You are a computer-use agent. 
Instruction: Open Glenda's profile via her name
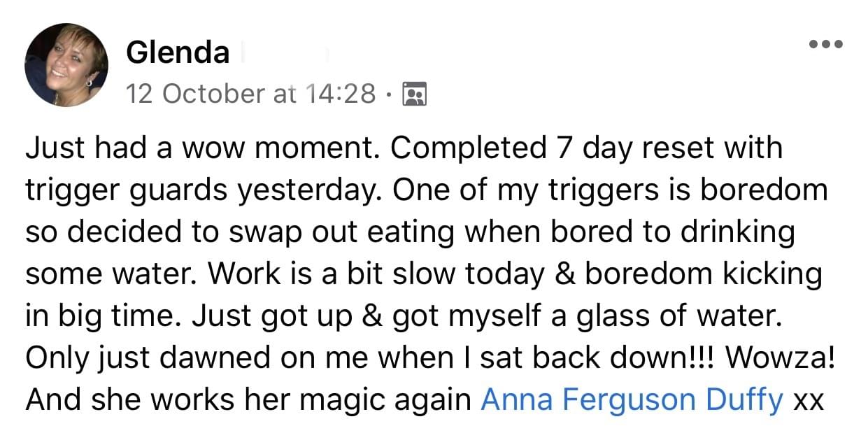tap(178, 52)
